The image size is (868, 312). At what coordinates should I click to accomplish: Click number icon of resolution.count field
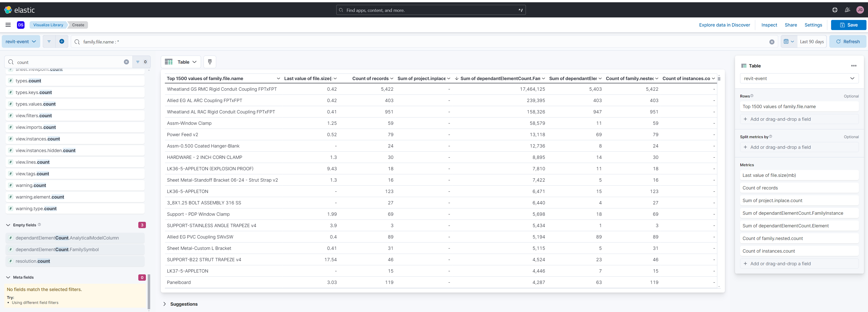10,261
